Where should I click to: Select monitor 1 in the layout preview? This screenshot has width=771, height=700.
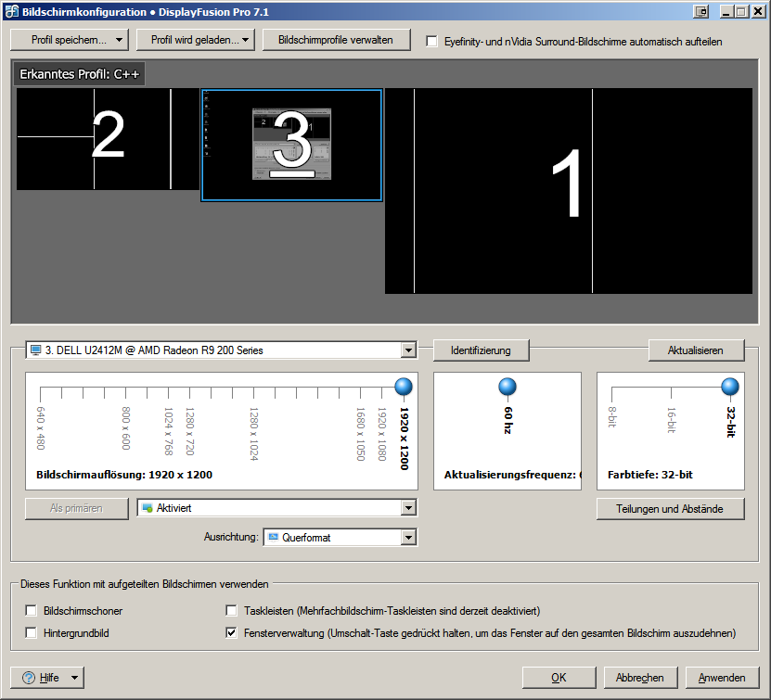pyautogui.click(x=568, y=191)
